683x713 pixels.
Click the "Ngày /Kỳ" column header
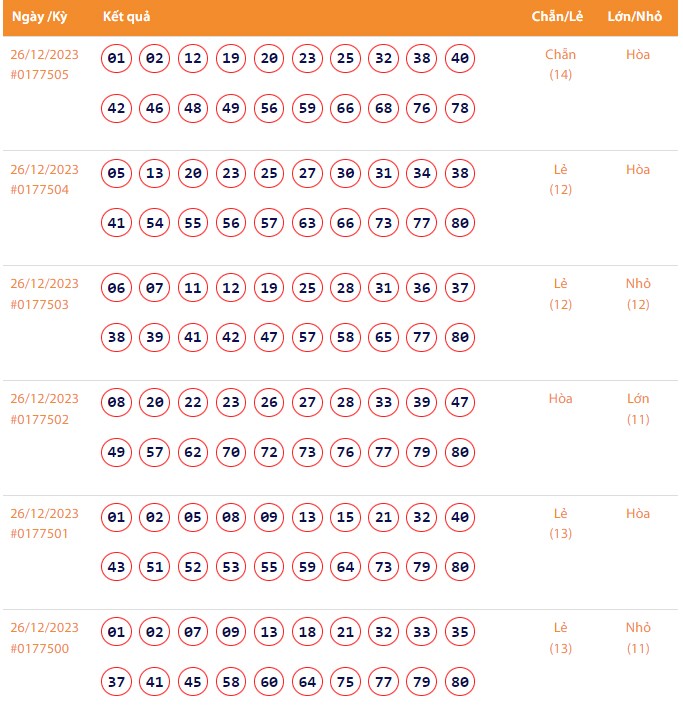point(39,18)
